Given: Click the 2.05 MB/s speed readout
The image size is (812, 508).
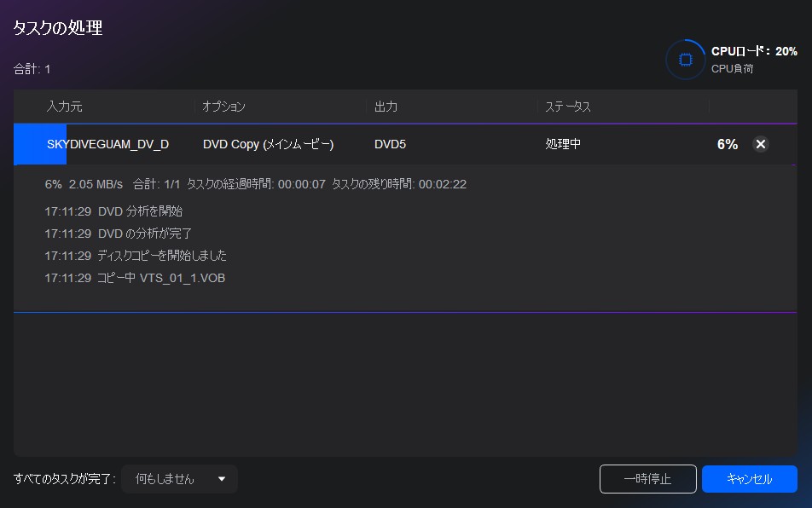Looking at the screenshot, I should pos(96,184).
